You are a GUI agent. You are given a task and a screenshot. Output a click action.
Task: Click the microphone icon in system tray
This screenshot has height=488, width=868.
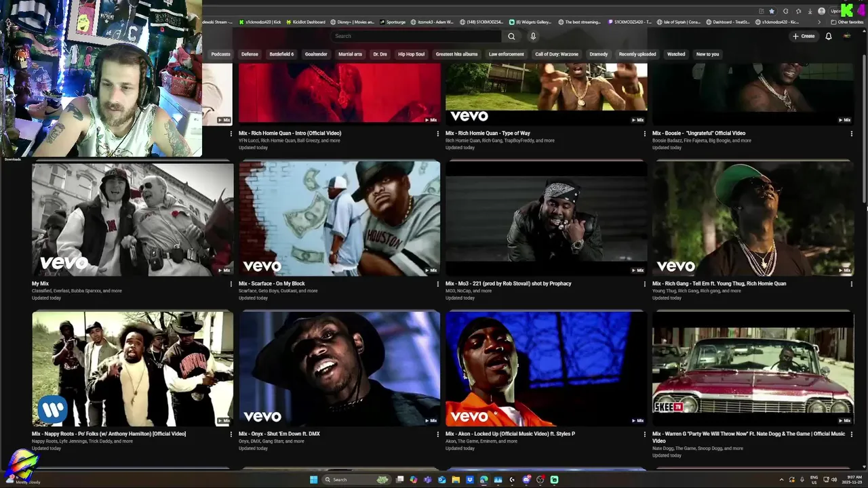point(802,480)
